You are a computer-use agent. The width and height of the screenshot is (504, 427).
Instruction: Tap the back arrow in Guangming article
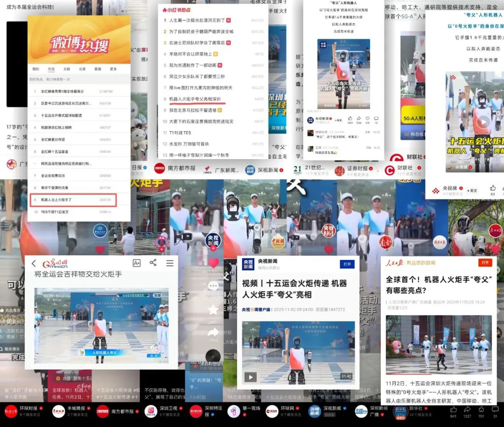point(34,264)
